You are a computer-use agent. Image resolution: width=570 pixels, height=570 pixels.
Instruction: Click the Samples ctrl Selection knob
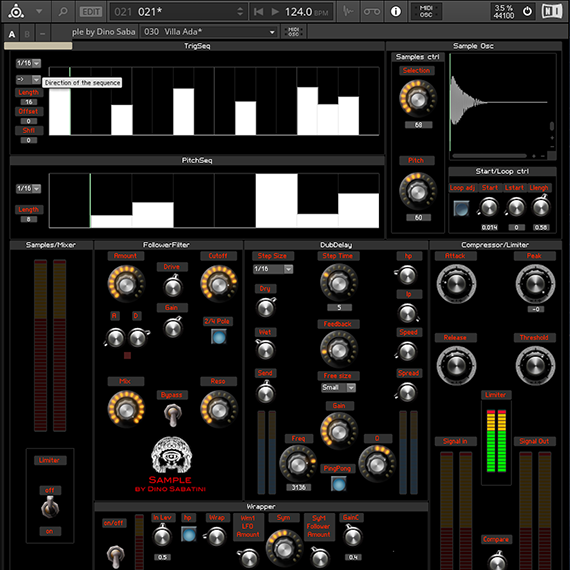pos(418,99)
